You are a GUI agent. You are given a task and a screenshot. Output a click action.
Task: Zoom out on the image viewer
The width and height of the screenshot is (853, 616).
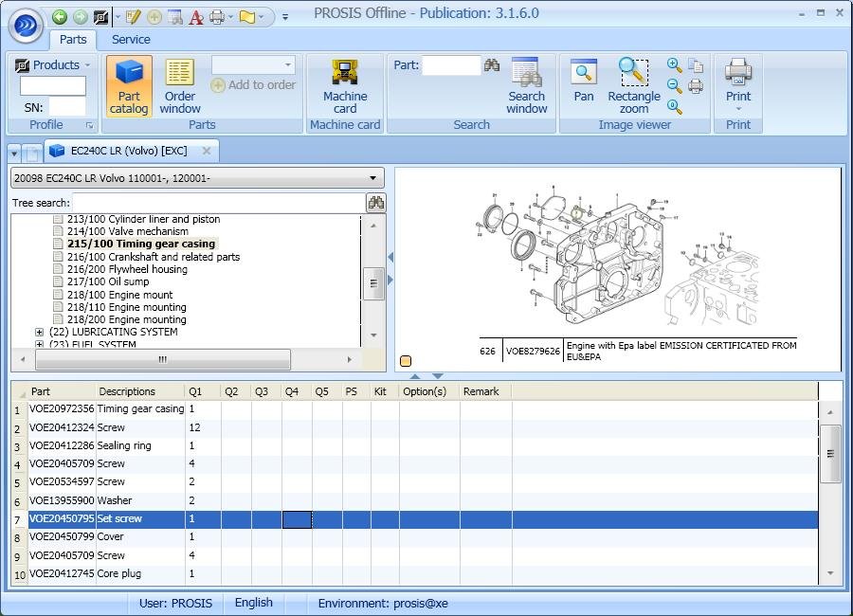675,86
